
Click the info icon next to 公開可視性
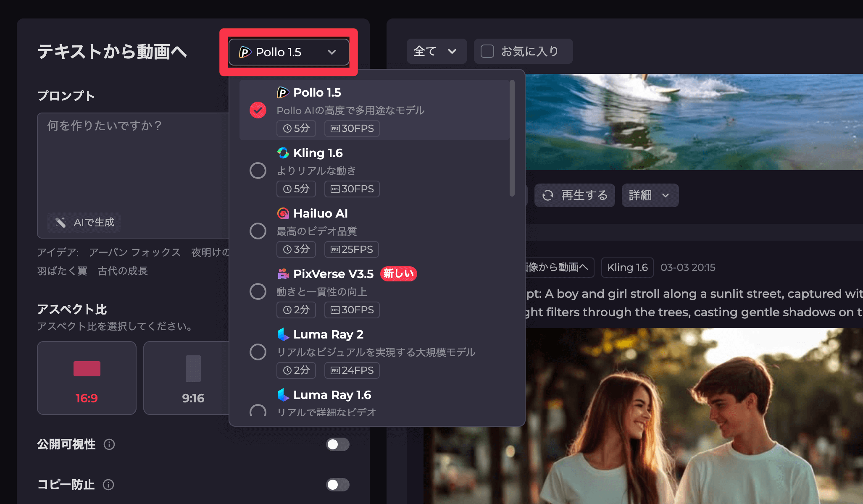point(109,444)
